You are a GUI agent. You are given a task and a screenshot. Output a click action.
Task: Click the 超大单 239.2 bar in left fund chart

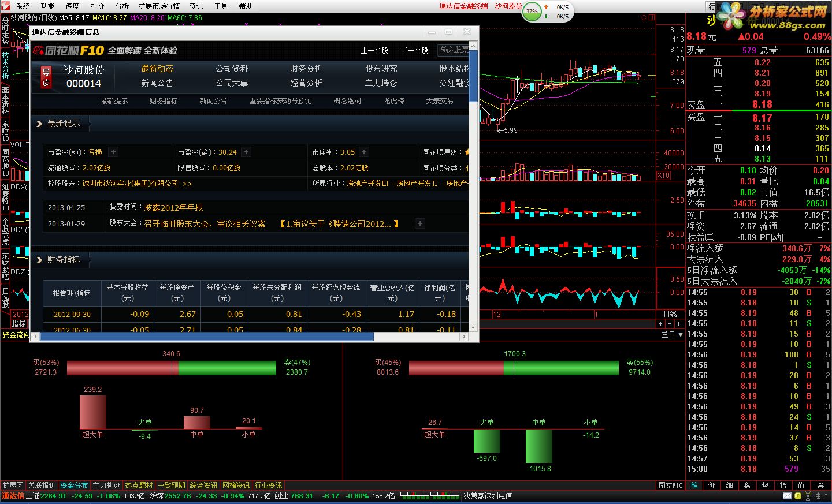pyautogui.click(x=93, y=412)
